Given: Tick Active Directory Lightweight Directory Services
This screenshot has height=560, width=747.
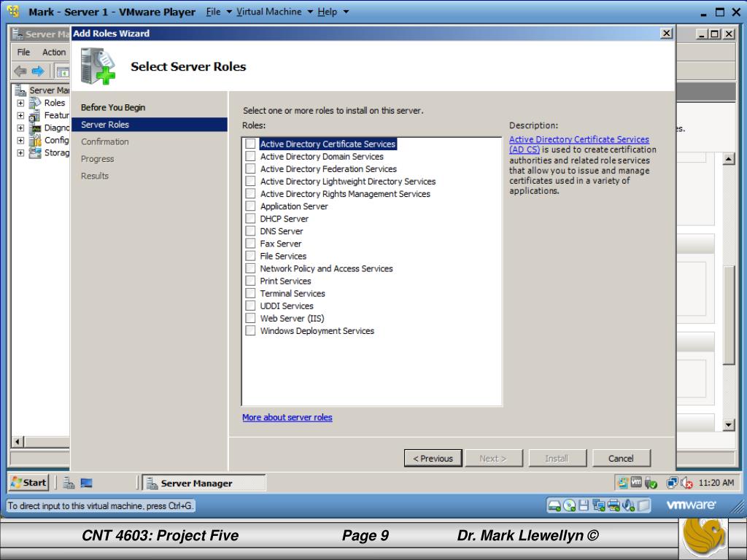Looking at the screenshot, I should click(251, 181).
